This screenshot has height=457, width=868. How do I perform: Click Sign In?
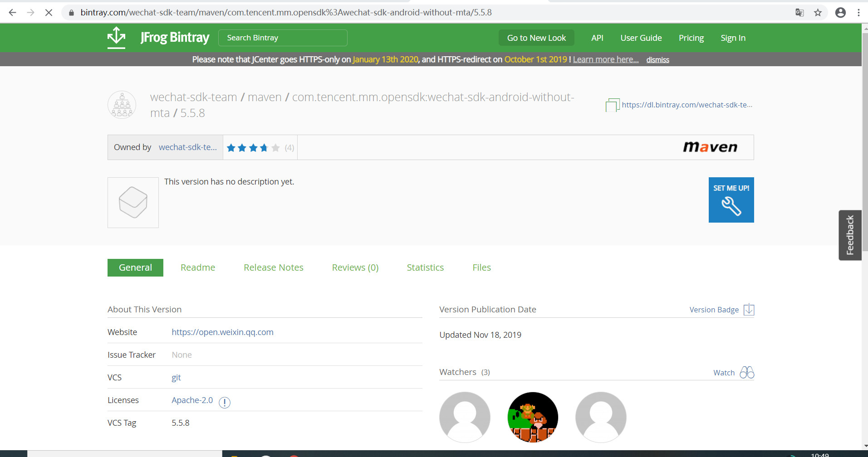pos(733,38)
